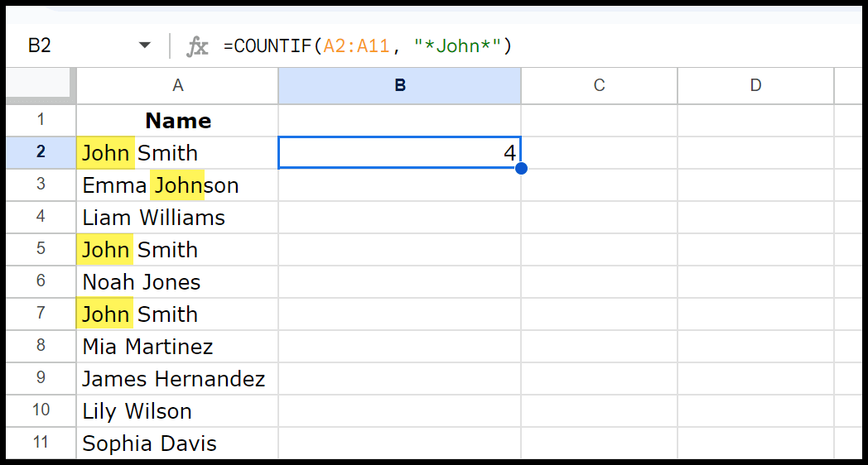
Task: Select row 3 header
Action: pos(41,185)
